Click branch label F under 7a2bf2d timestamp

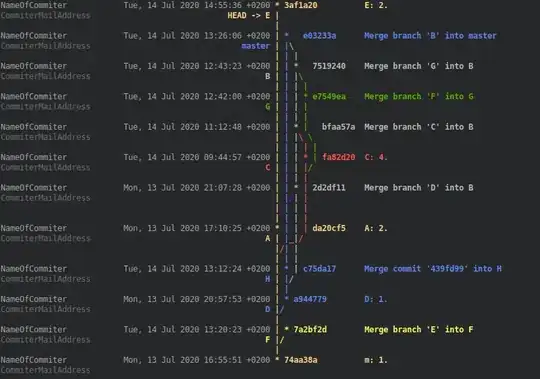point(268,340)
